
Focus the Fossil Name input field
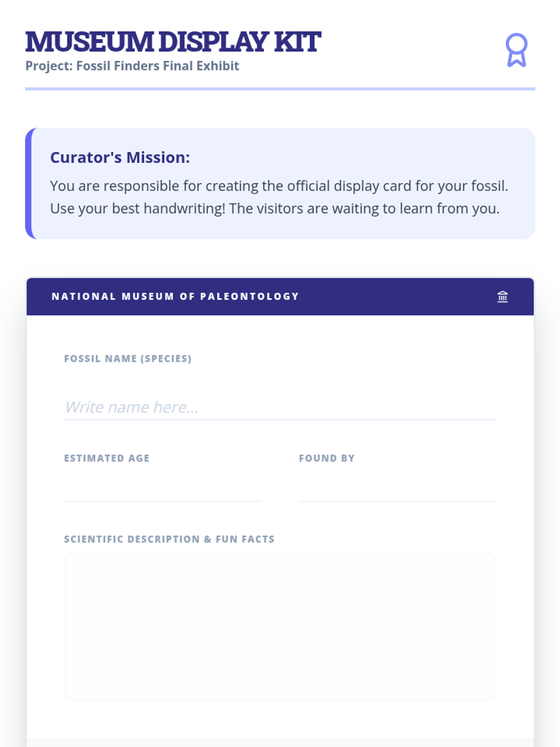(280, 407)
